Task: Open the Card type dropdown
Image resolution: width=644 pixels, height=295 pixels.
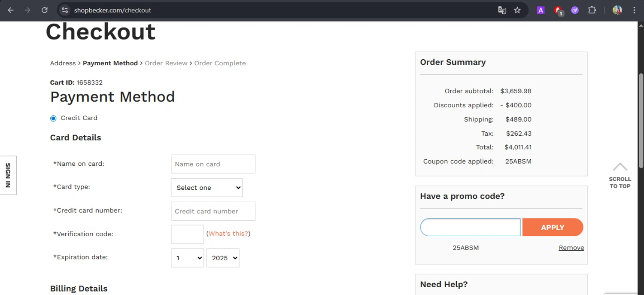Action: 207,188
